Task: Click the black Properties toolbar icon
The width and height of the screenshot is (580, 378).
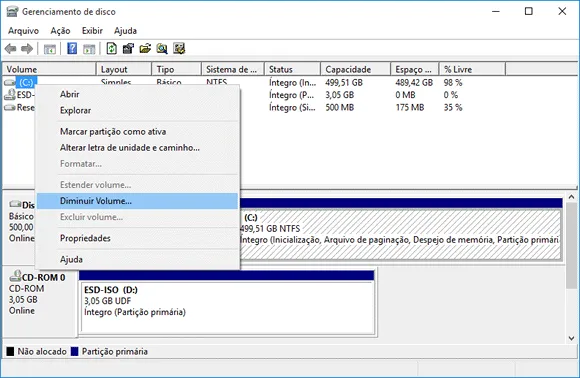Action: pos(128,48)
